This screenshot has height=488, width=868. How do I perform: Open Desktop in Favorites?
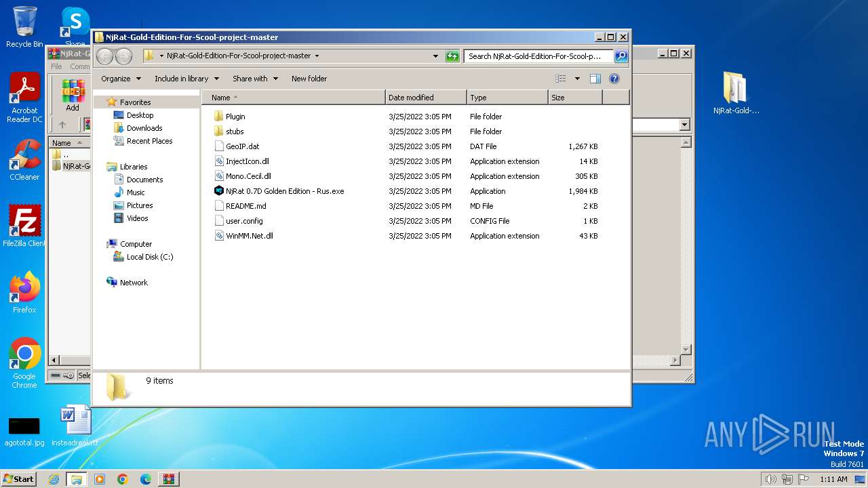click(140, 115)
